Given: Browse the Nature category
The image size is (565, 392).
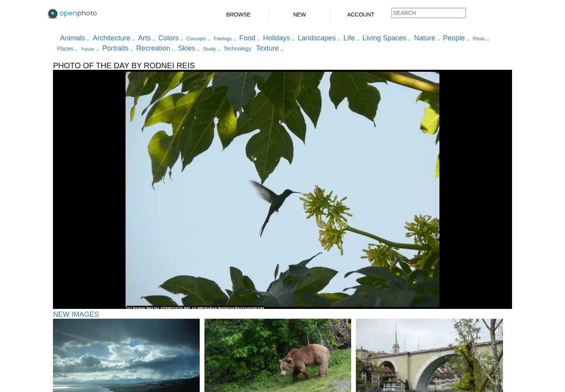Looking at the screenshot, I should point(425,38).
